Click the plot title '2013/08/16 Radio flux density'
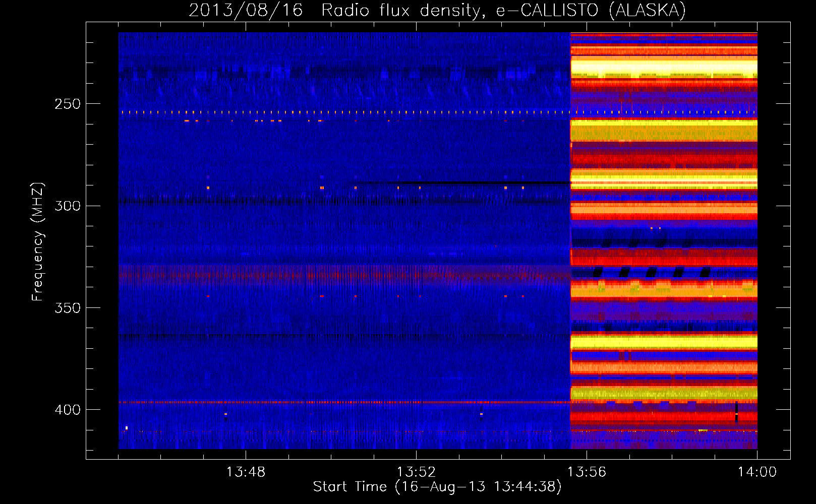Image resolution: width=816 pixels, height=504 pixels. point(437,10)
